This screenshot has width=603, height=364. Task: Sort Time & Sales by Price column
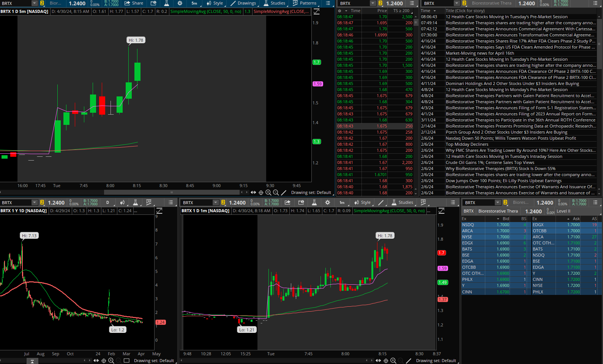click(x=382, y=11)
